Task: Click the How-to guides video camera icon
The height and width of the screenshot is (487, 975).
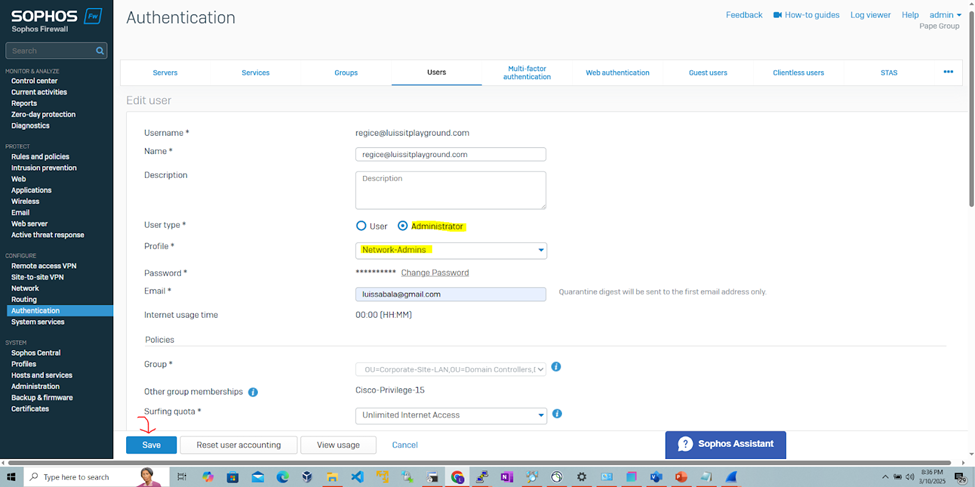Action: (x=777, y=15)
